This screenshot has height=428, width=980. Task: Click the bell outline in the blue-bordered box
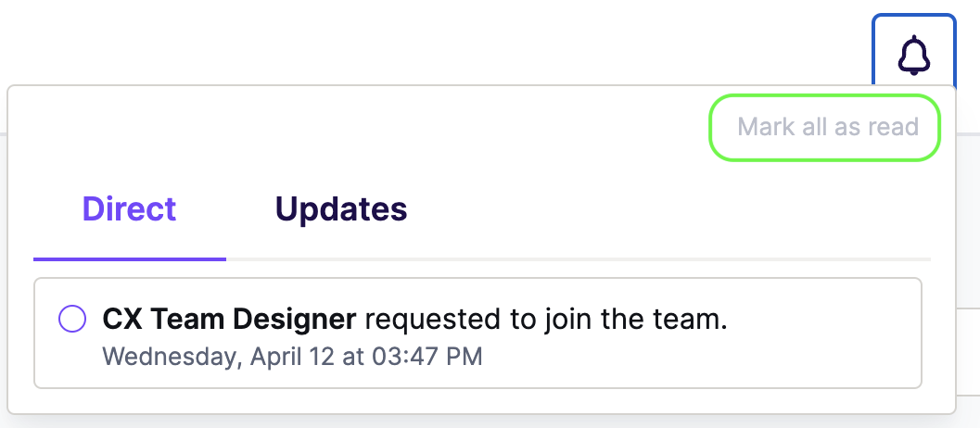point(914,57)
